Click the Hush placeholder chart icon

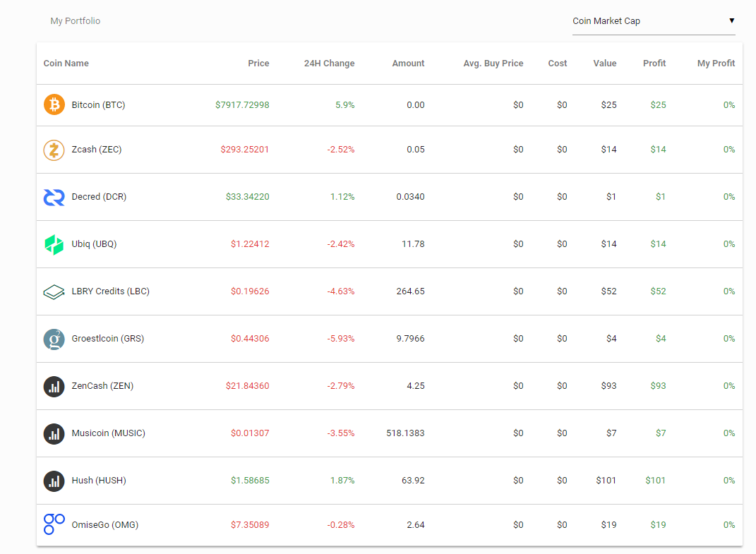54,481
